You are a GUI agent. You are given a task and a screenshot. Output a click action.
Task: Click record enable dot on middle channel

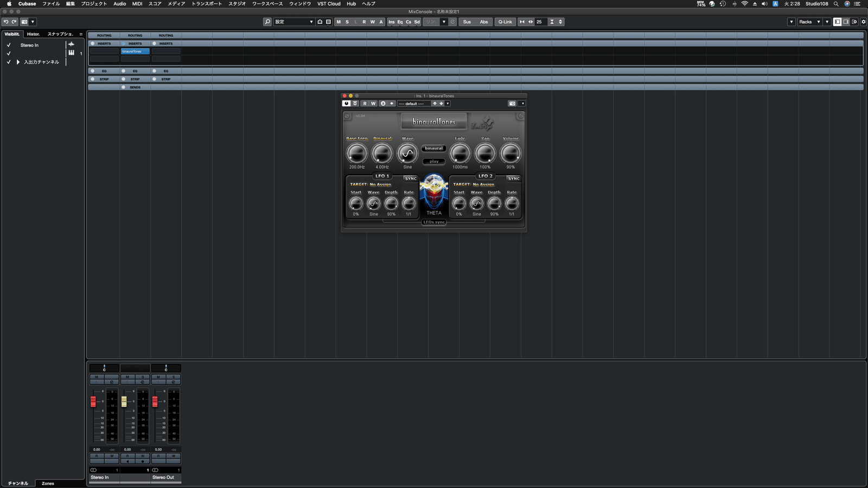(x=143, y=461)
